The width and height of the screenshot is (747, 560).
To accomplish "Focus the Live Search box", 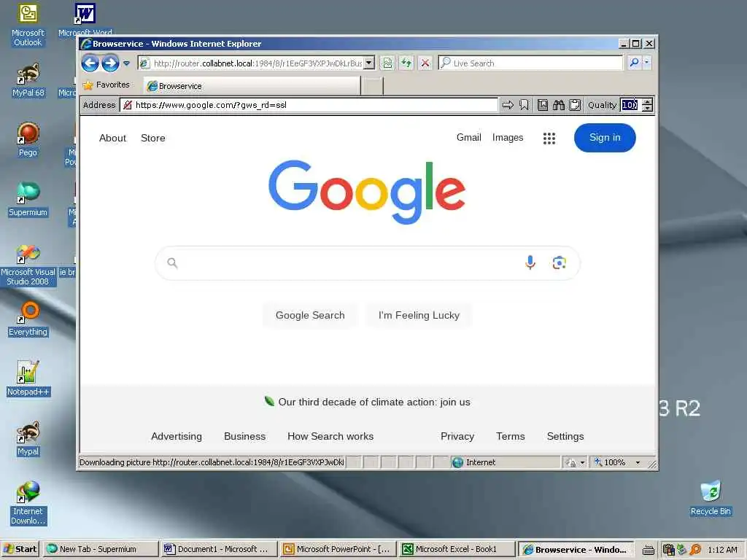I will [x=531, y=63].
